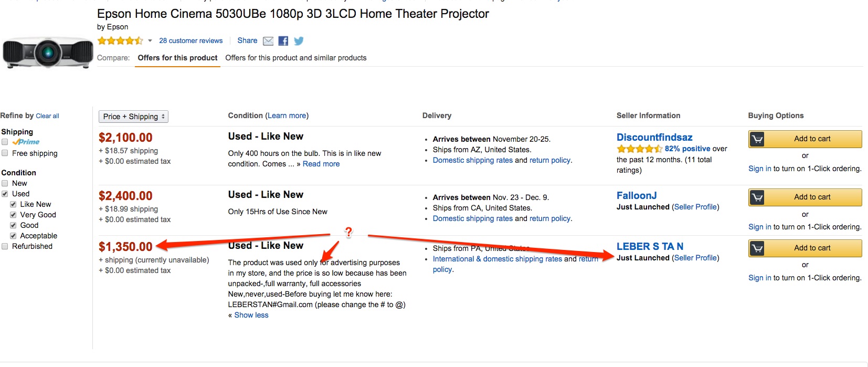
Task: Collapse description with Show less
Action: (x=251, y=315)
